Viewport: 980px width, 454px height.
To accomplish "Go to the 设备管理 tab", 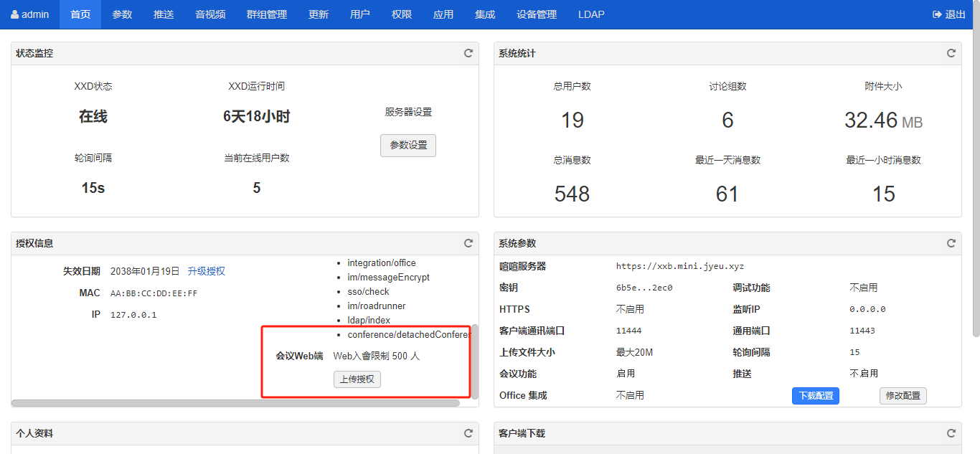I will pyautogui.click(x=536, y=14).
